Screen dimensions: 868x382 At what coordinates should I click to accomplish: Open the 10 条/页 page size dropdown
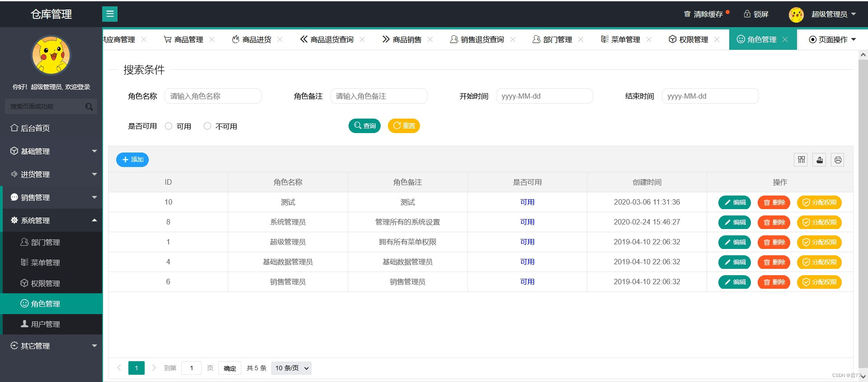tap(291, 368)
